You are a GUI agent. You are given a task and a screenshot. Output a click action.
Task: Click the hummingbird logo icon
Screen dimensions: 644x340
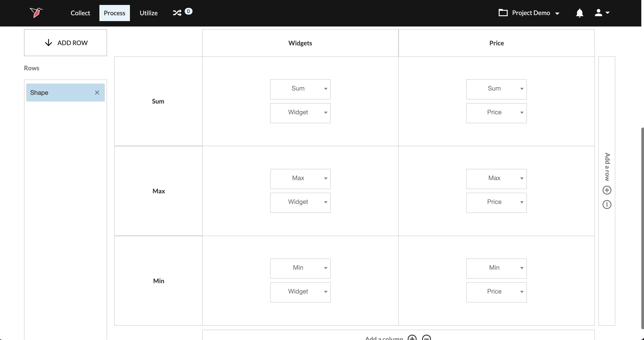coord(36,13)
